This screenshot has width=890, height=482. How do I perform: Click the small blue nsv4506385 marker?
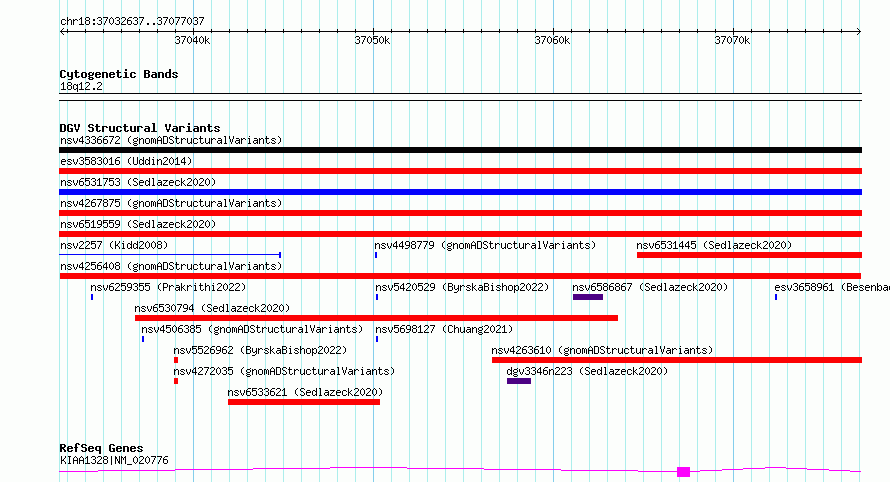tap(143, 340)
